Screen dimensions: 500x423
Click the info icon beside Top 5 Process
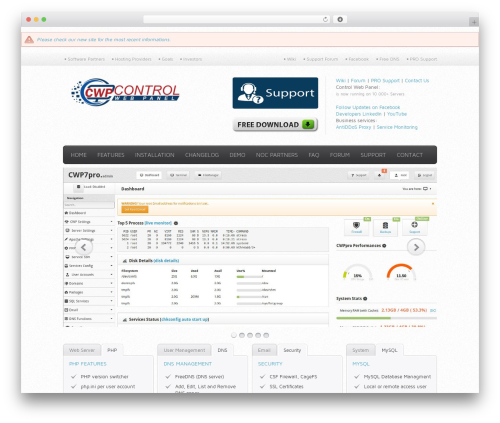click(176, 223)
